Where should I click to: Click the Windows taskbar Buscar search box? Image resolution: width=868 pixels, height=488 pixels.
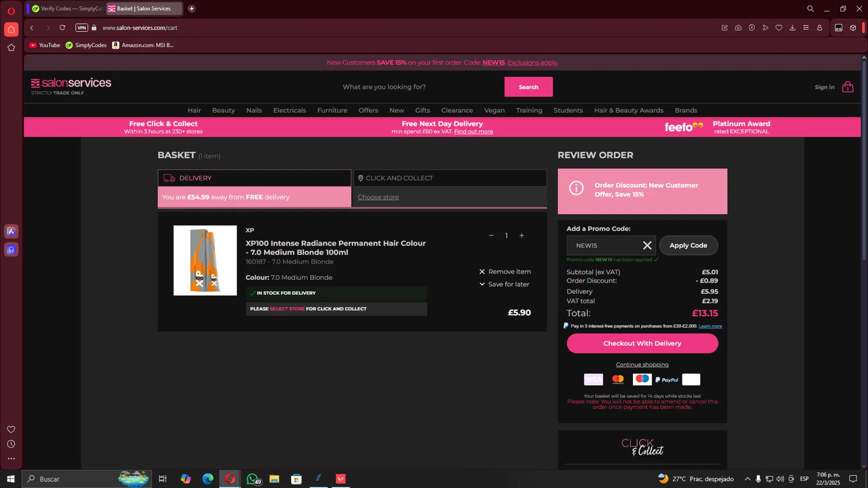pos(87,479)
